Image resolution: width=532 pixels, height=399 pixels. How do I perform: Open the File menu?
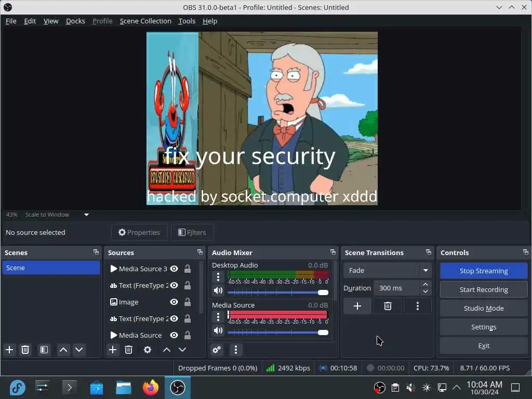coord(11,21)
